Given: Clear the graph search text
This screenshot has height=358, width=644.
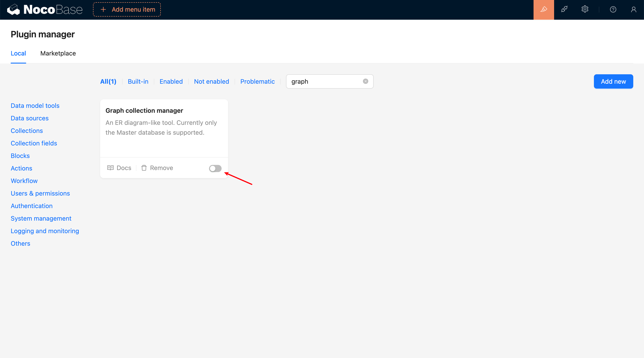Looking at the screenshot, I should point(365,81).
